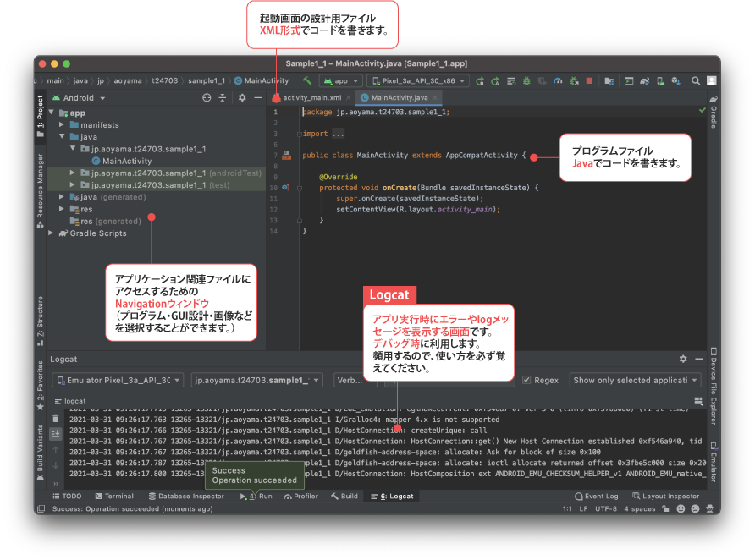Toggle the Regex checkbox in Logcat
Viewport: 755px width, 560px height.
click(526, 380)
